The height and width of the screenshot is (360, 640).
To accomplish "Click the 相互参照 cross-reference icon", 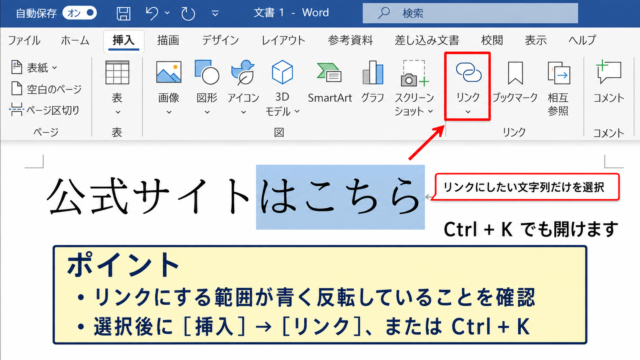I will [x=558, y=73].
